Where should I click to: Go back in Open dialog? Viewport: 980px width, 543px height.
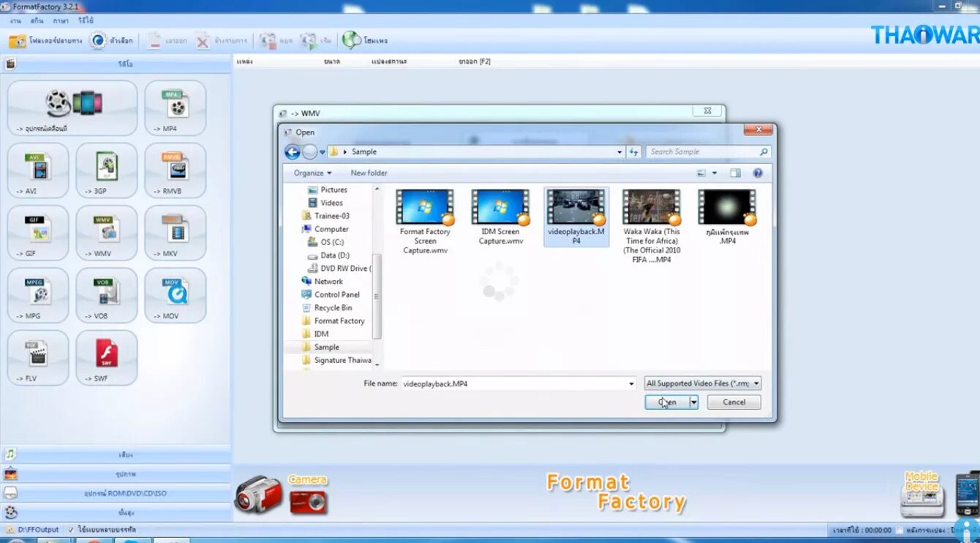292,151
